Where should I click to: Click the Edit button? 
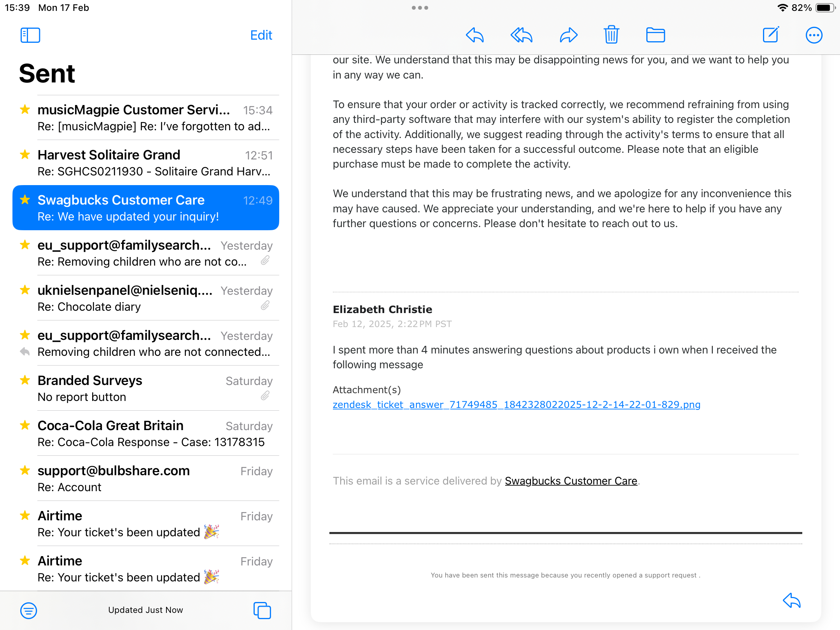point(261,35)
